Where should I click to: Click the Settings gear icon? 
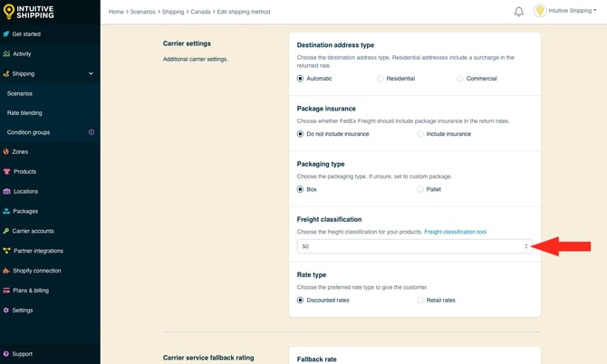click(x=5, y=311)
